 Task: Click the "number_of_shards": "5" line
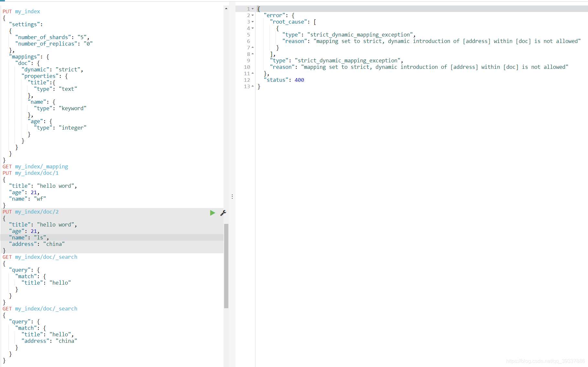pyautogui.click(x=52, y=37)
